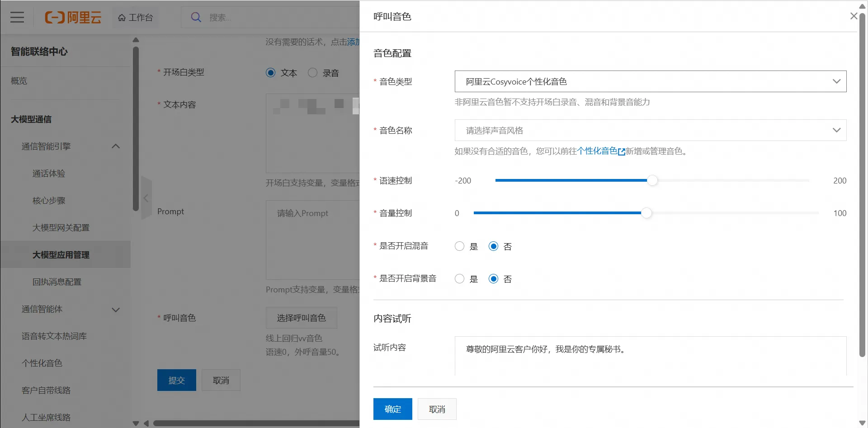Click the 选择呼叫音色 button
The width and height of the screenshot is (868, 428).
pyautogui.click(x=301, y=318)
